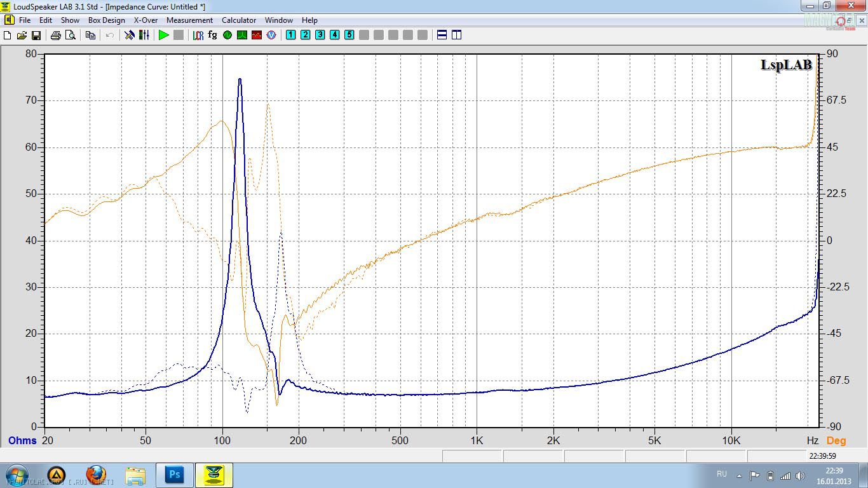Screen dimensions: 868x488
Task: Open the green spectrum analyzer icon
Action: point(241,35)
